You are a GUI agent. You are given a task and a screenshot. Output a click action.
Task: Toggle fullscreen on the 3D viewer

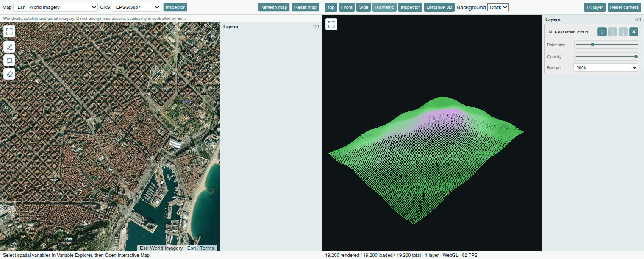331,24
